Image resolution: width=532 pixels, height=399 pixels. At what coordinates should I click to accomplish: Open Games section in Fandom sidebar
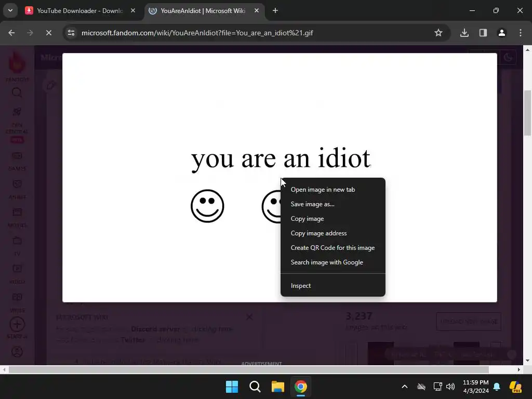click(17, 161)
